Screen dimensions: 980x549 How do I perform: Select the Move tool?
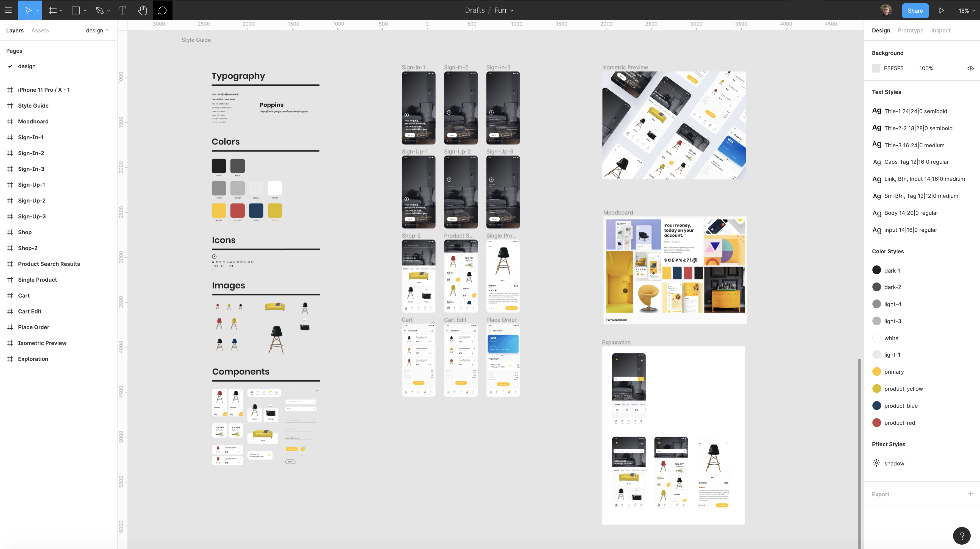click(x=28, y=10)
